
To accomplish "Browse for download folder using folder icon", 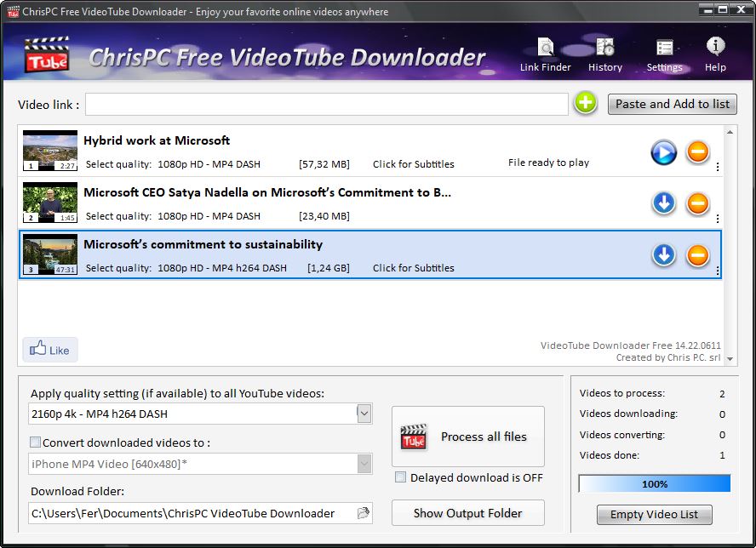I will point(363,513).
